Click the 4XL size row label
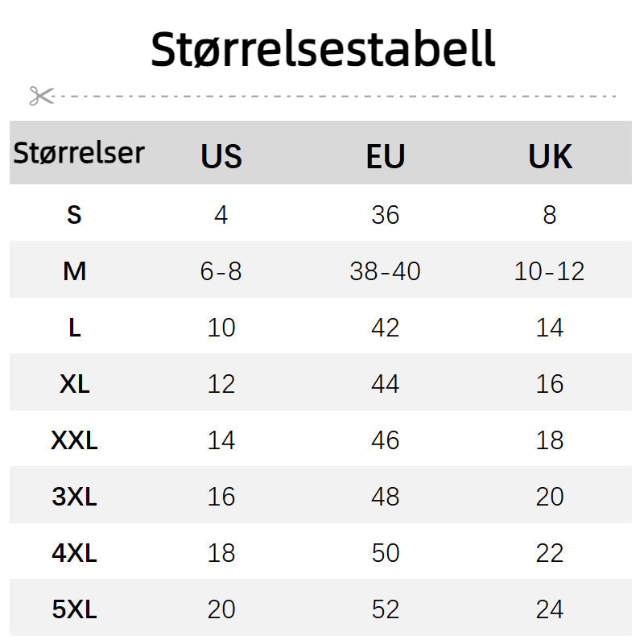This screenshot has height=644, width=644. tap(74, 553)
